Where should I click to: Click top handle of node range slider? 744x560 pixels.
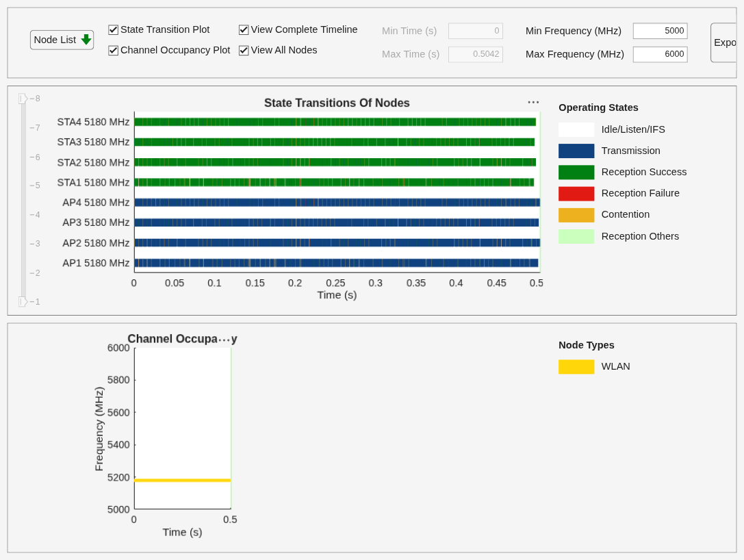click(23, 99)
